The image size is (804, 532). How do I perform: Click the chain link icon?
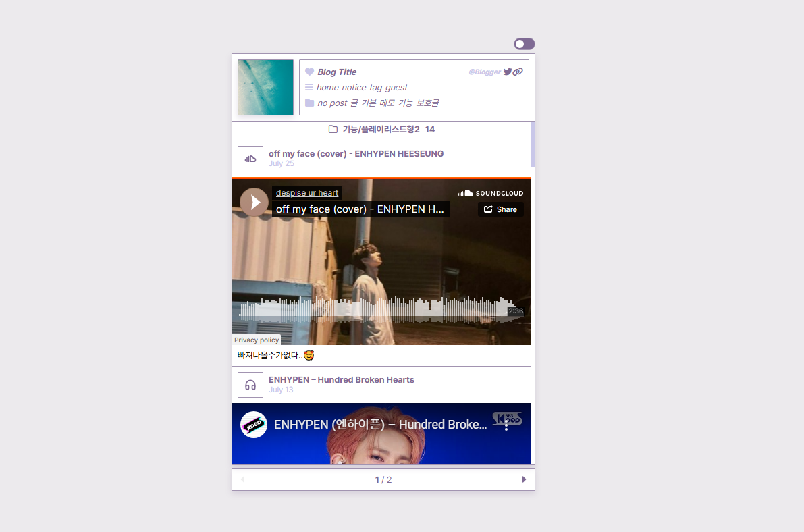518,72
